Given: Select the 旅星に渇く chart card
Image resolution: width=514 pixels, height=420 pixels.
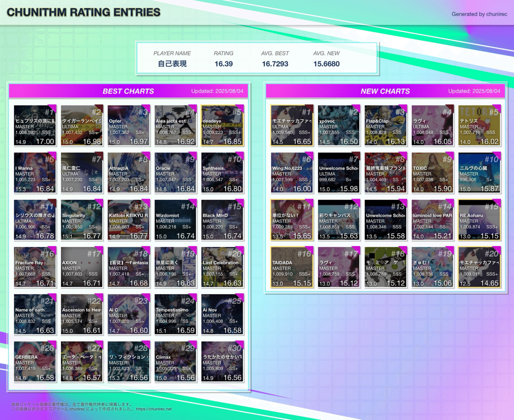Looking at the screenshot, I should click(x=176, y=267).
